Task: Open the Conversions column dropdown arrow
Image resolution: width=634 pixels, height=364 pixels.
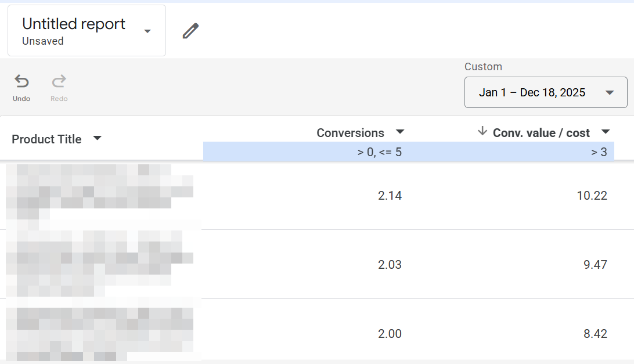Action: click(400, 131)
